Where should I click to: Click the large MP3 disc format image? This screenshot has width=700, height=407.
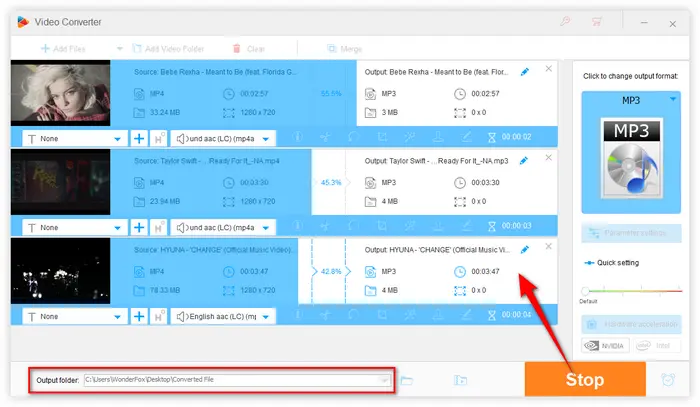pos(631,158)
